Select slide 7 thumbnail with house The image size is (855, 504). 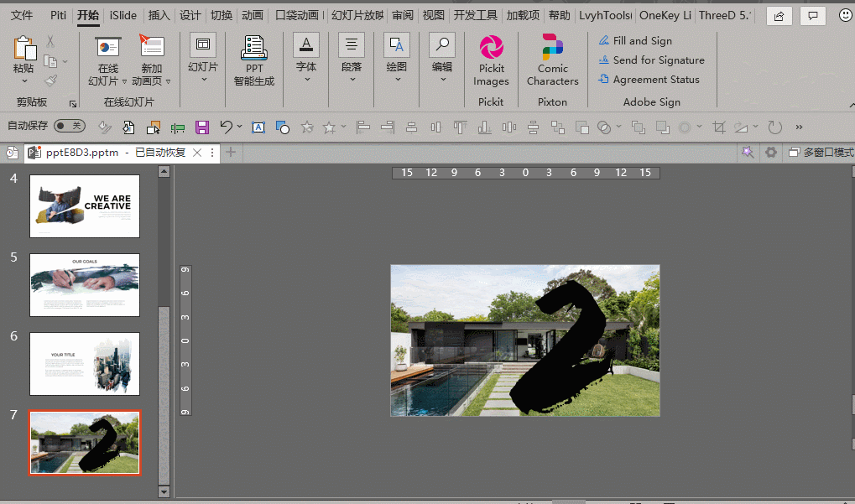85,443
